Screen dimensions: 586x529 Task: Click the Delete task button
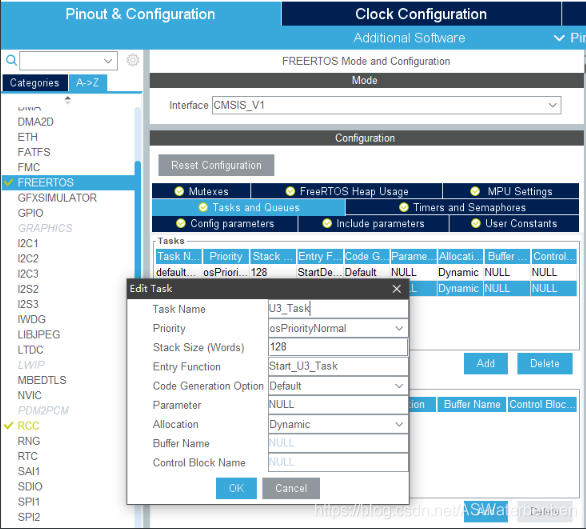pos(545,363)
